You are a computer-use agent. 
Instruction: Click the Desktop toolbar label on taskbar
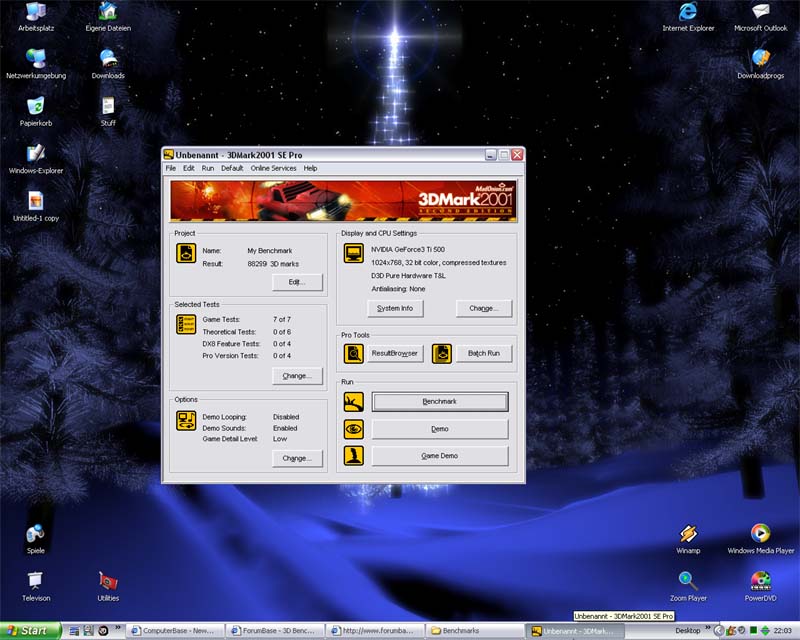point(688,631)
